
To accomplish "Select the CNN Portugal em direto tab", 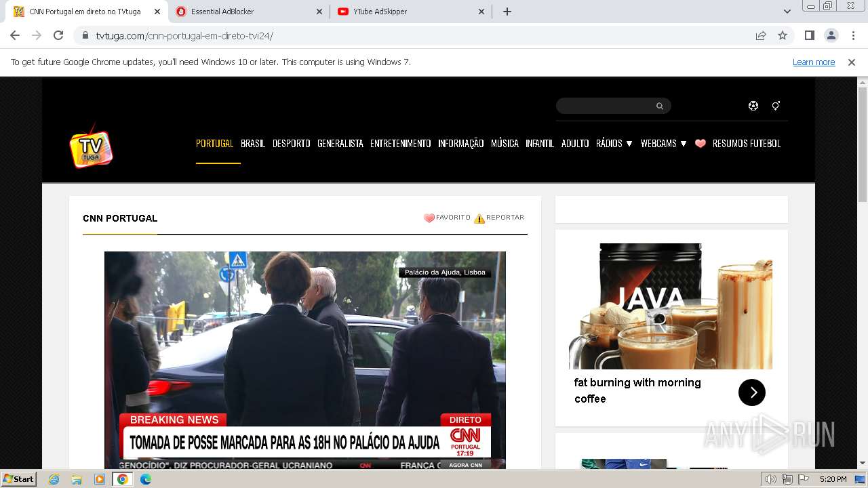I will pyautogui.click(x=87, y=12).
